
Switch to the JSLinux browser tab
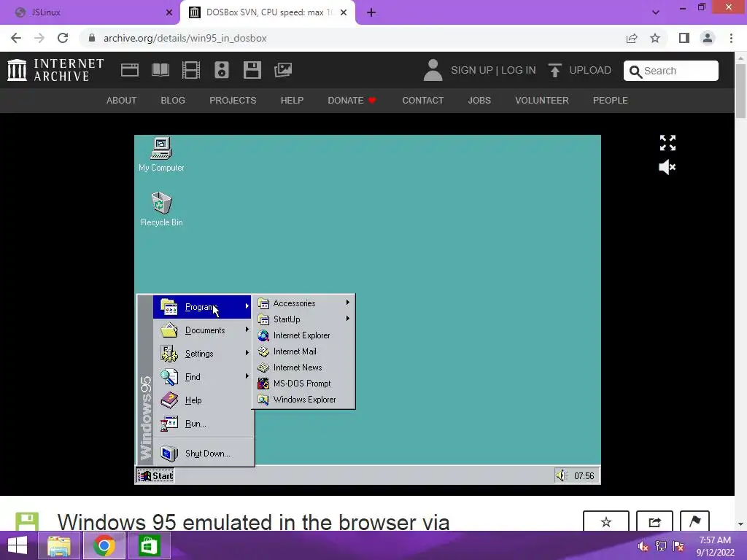click(x=90, y=12)
